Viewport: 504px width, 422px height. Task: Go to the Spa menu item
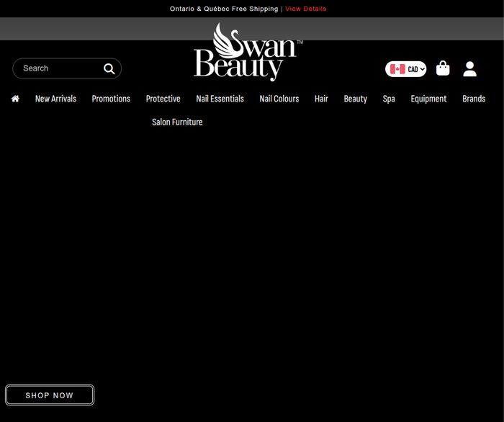pos(389,99)
